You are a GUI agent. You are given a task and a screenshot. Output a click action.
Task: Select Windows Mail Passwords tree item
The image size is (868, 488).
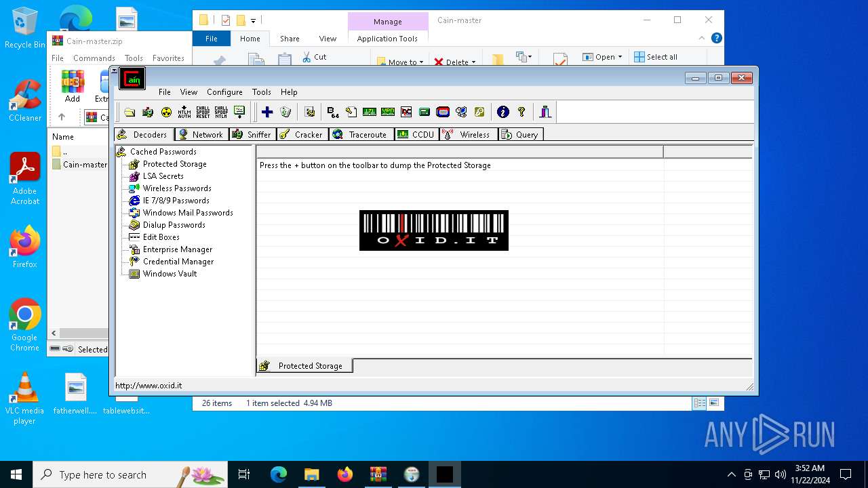pos(188,213)
